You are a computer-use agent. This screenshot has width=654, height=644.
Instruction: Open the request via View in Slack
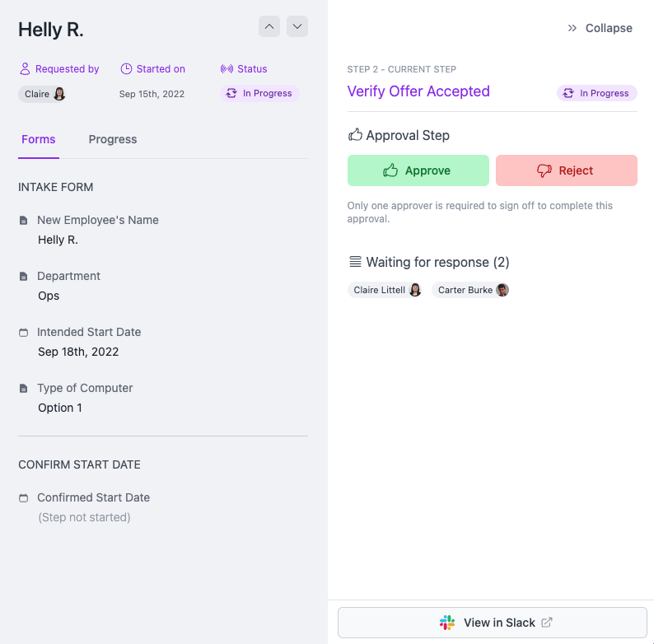coord(493,623)
